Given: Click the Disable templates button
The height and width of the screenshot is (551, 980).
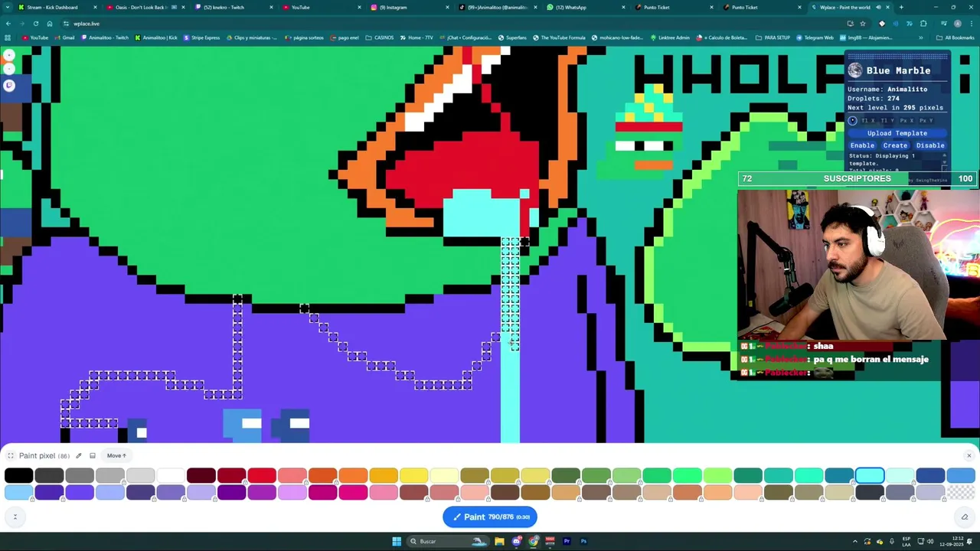Looking at the screenshot, I should [x=930, y=145].
